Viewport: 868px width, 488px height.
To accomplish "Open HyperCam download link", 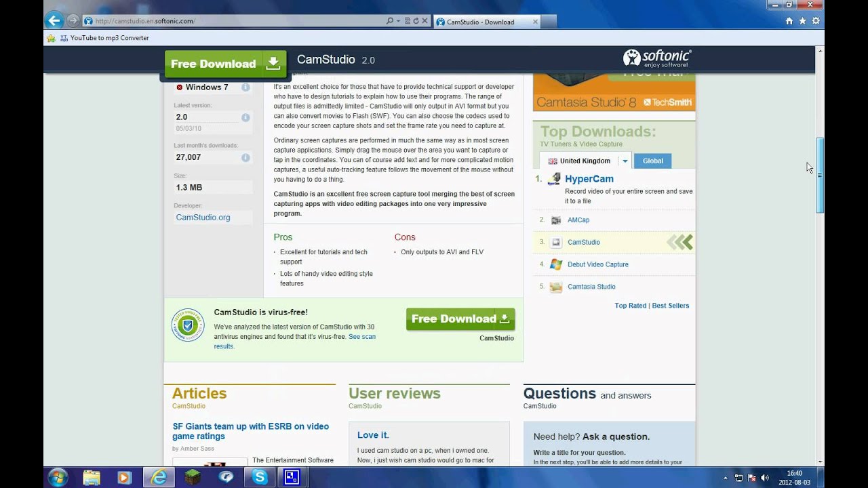I will (589, 179).
